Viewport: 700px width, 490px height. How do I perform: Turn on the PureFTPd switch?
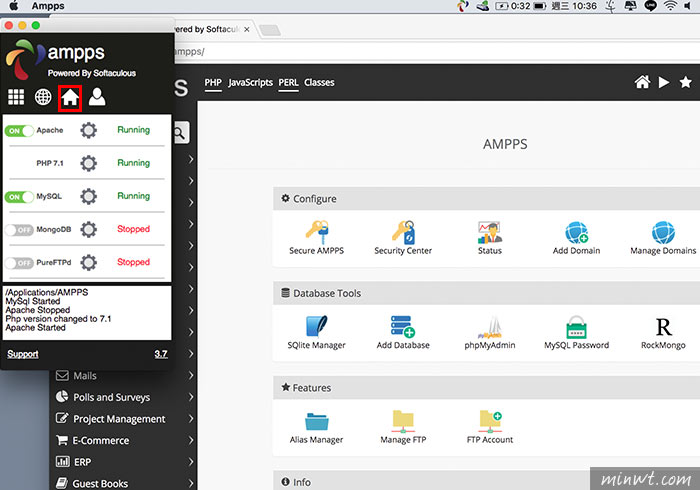point(19,263)
